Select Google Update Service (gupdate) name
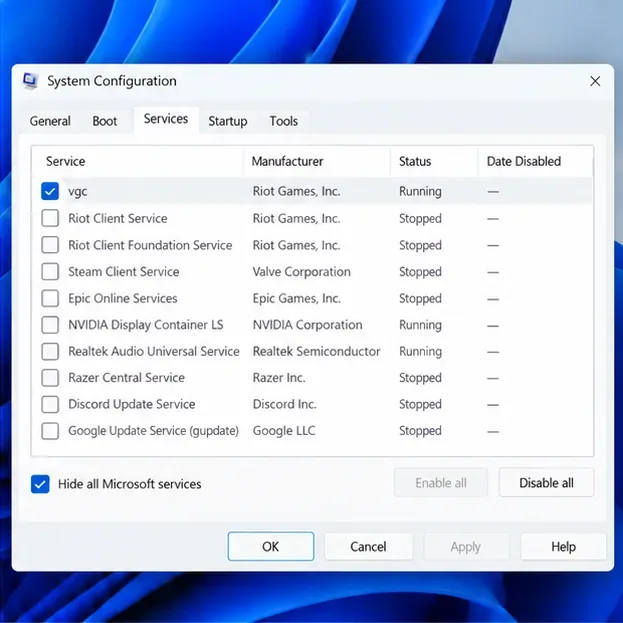Viewport: 623px width, 623px height. click(153, 431)
